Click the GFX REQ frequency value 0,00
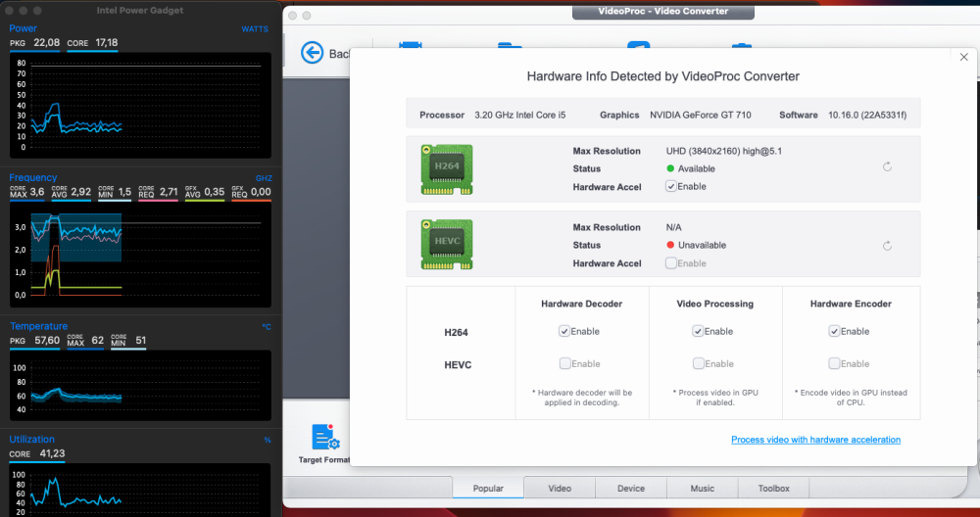The width and height of the screenshot is (980, 517). (x=261, y=192)
